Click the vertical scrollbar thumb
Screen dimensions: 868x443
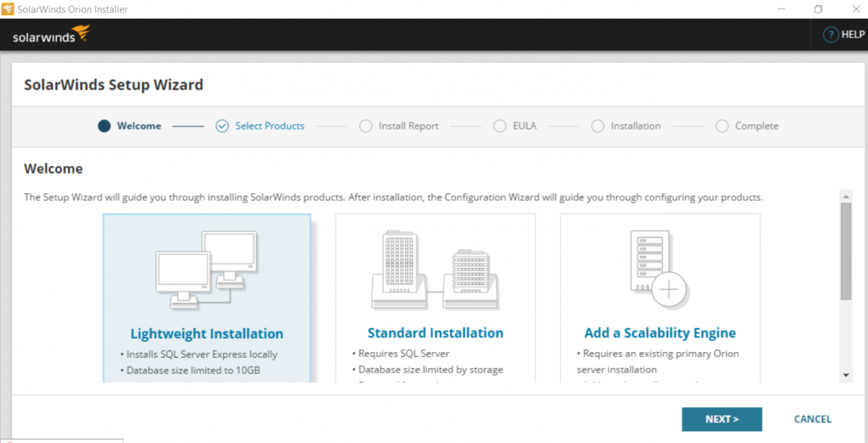tap(846, 250)
